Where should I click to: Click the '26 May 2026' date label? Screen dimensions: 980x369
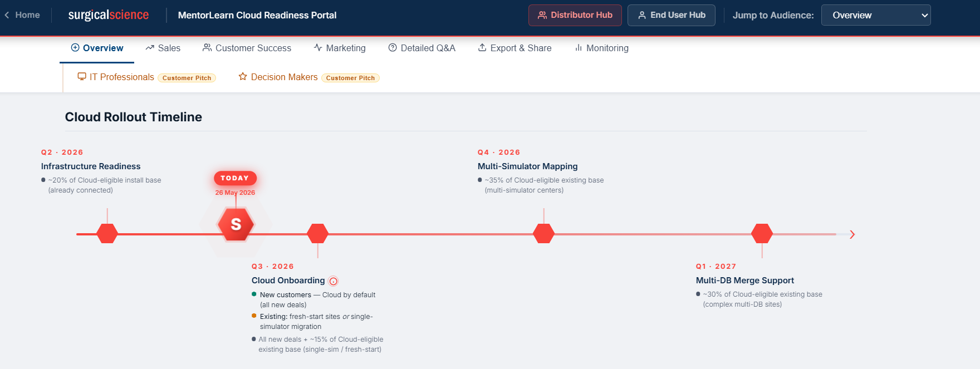pos(235,193)
